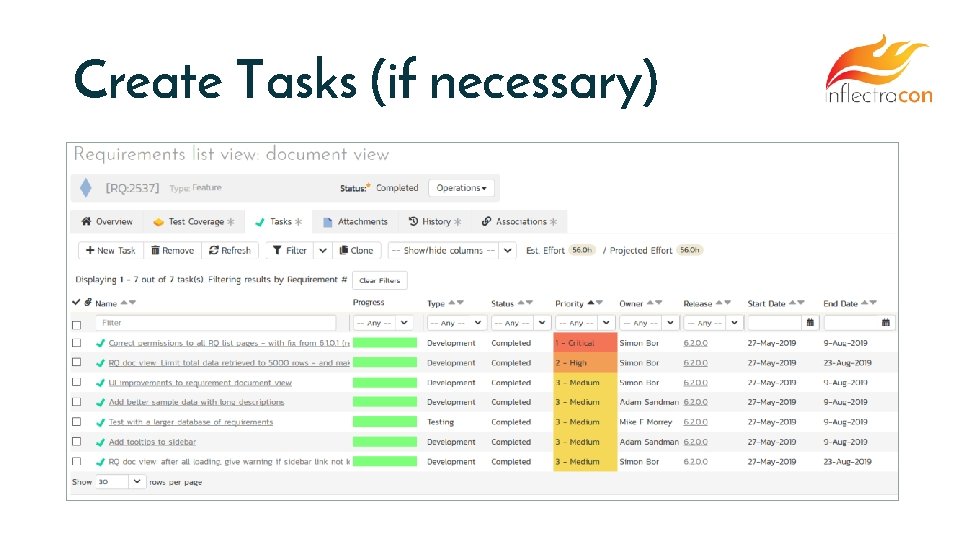
Task: Click the Overview home icon
Action: [86, 222]
